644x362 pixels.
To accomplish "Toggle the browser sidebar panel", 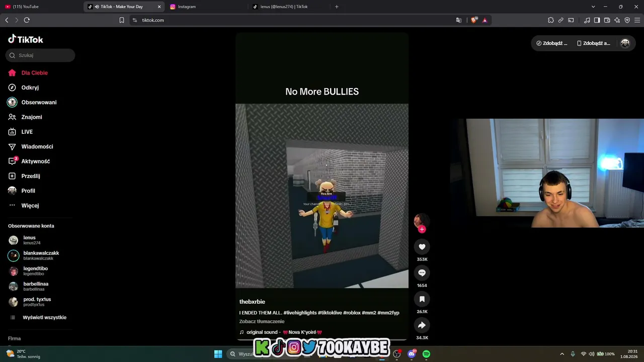I will 597,20.
